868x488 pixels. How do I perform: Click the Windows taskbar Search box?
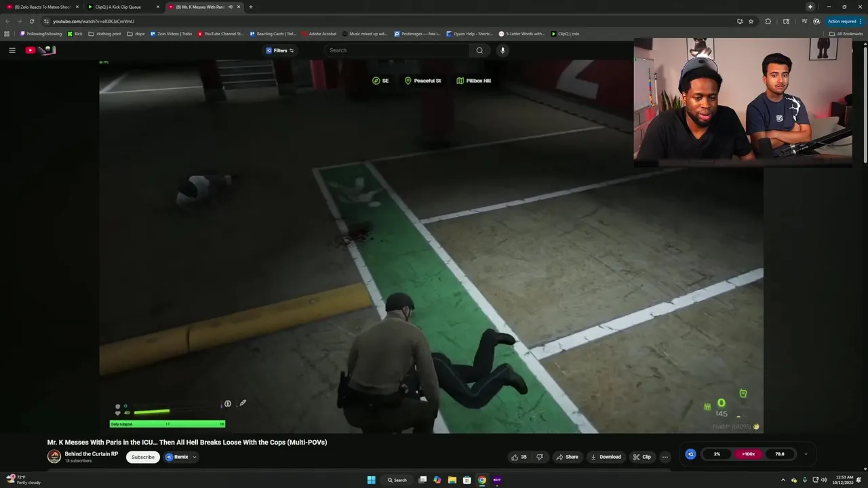pyautogui.click(x=397, y=480)
